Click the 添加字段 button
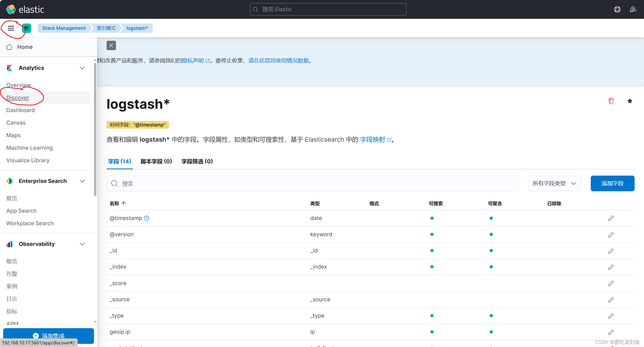The height and width of the screenshot is (347, 644). (612, 183)
